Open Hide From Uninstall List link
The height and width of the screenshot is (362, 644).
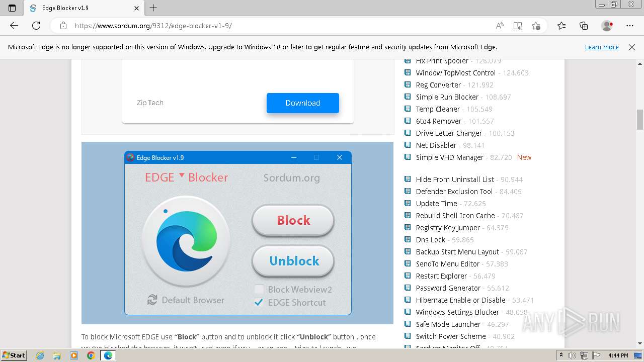455,179
